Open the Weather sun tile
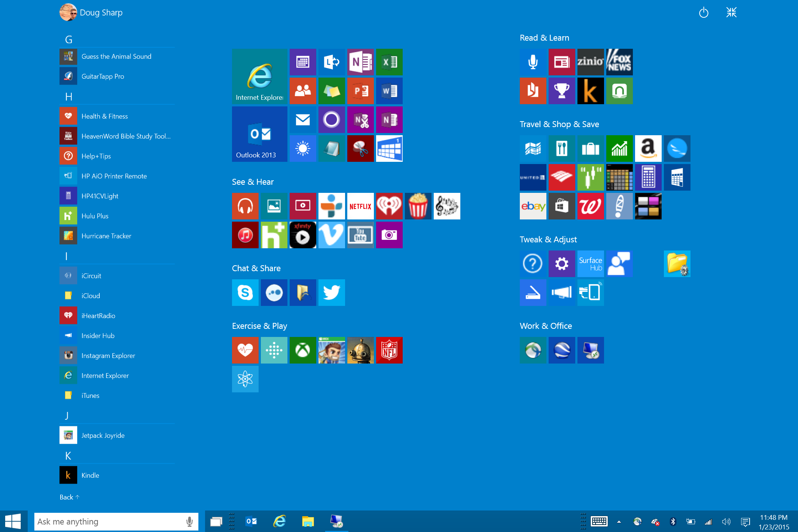Image resolution: width=798 pixels, height=532 pixels. click(303, 149)
